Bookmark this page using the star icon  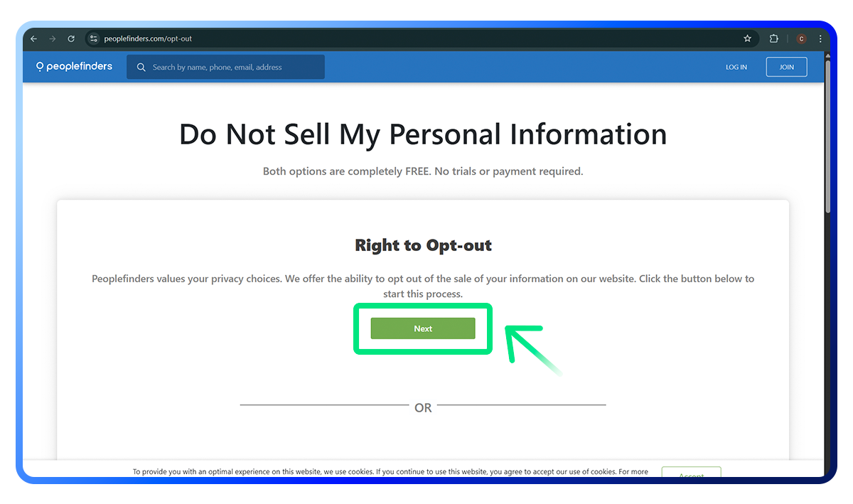click(747, 39)
